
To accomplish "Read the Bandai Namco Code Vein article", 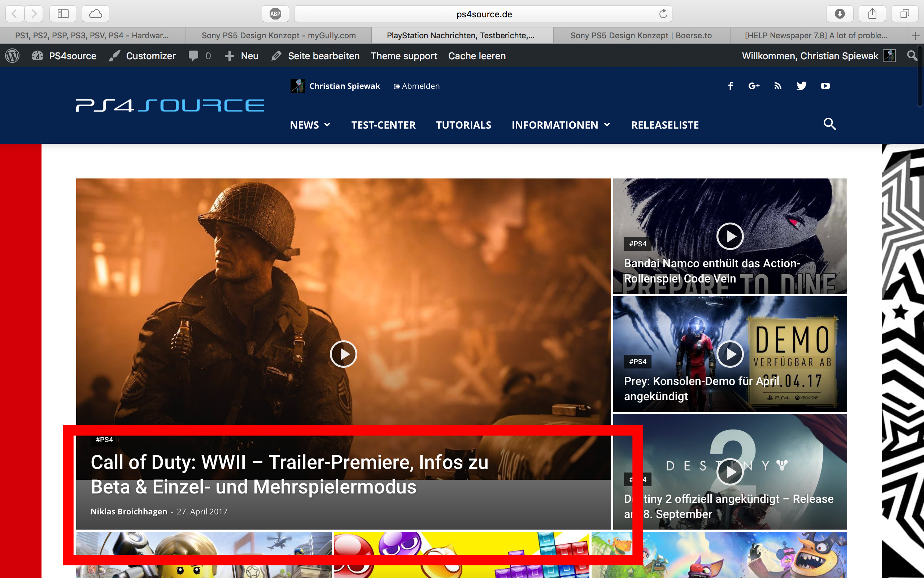I will click(x=712, y=271).
